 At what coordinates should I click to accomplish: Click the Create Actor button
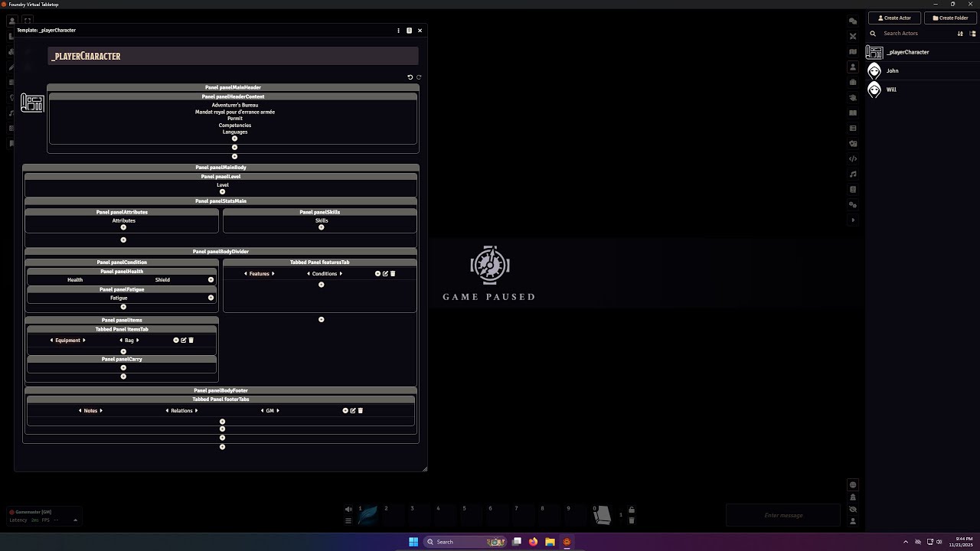click(894, 18)
